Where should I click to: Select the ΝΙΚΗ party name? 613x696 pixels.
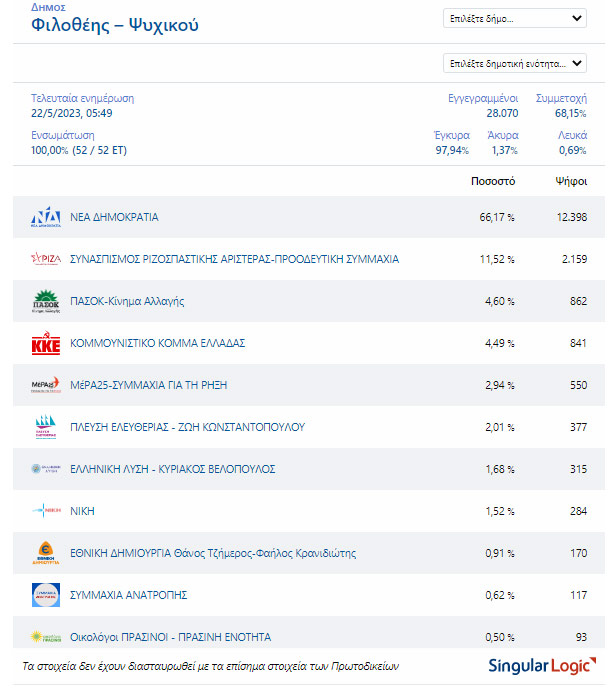click(x=82, y=511)
